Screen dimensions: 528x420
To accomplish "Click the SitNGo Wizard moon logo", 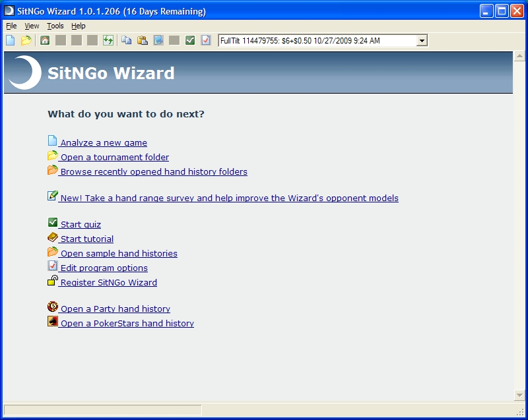I will [x=25, y=73].
